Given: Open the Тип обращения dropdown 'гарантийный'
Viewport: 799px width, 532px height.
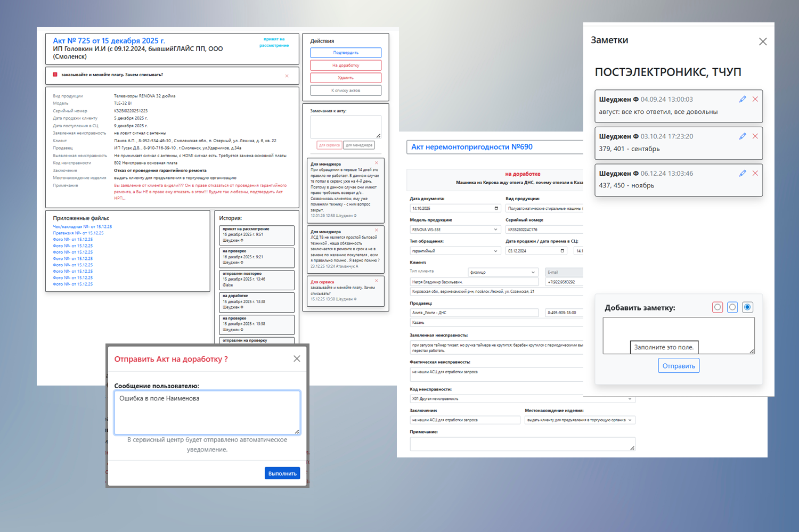Looking at the screenshot, I should (x=455, y=251).
